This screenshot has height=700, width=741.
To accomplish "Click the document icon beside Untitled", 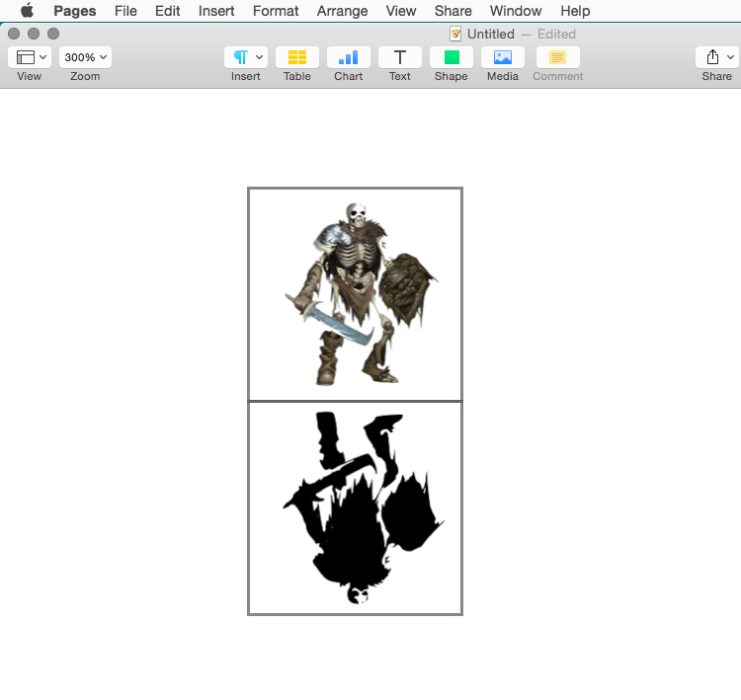I will click(x=455, y=34).
